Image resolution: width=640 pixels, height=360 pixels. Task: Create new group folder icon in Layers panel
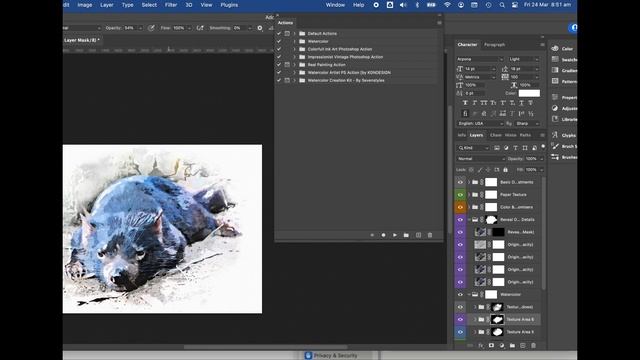512,345
